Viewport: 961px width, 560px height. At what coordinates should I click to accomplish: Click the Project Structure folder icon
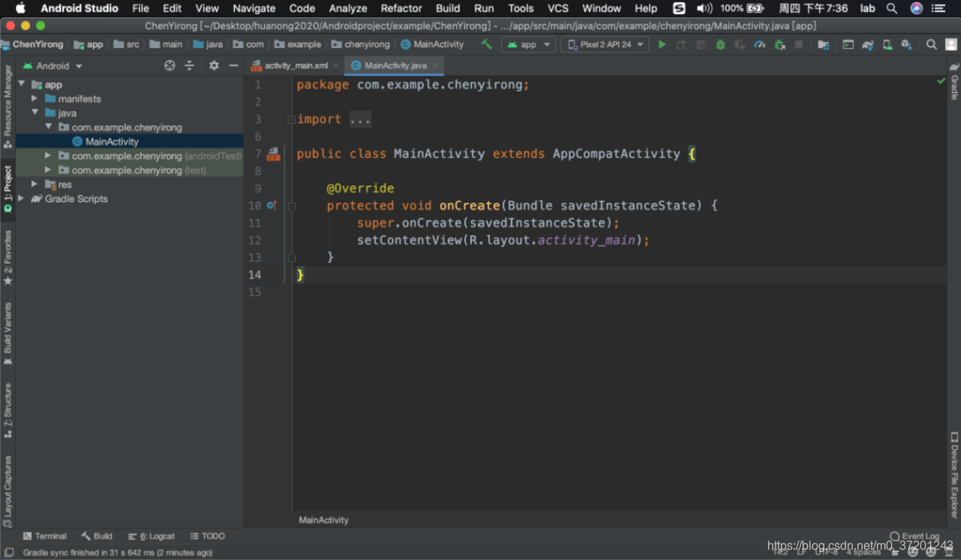[824, 44]
